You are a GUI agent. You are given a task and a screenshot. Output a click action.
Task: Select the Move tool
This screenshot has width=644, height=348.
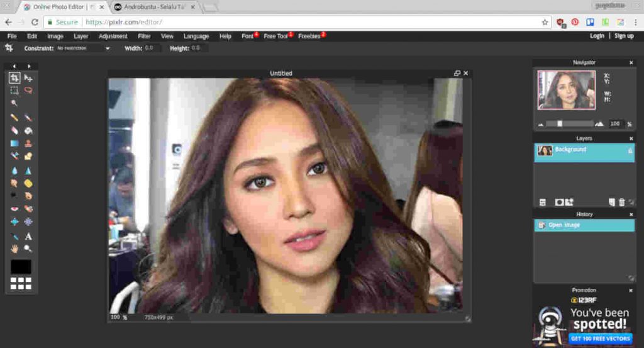click(x=28, y=78)
